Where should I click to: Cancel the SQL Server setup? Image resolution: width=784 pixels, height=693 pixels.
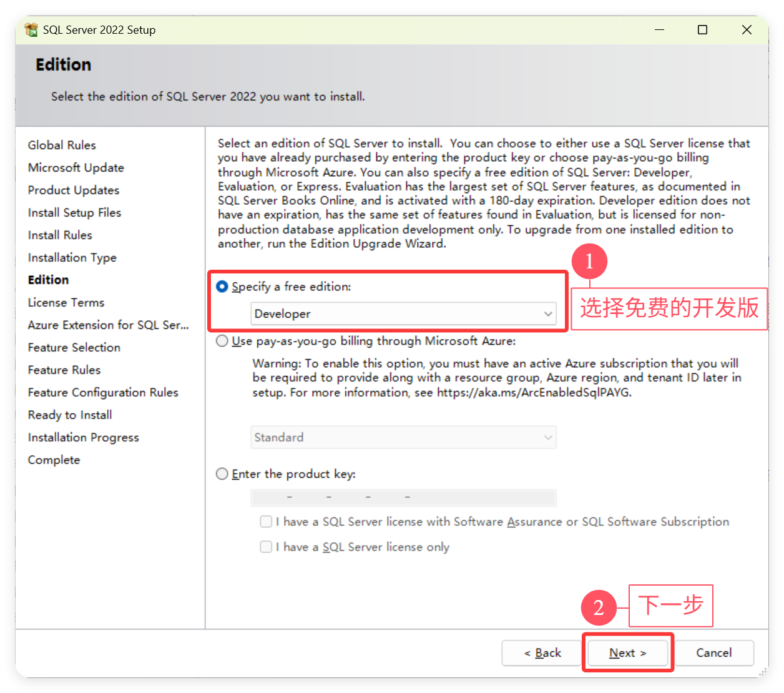pyautogui.click(x=714, y=653)
